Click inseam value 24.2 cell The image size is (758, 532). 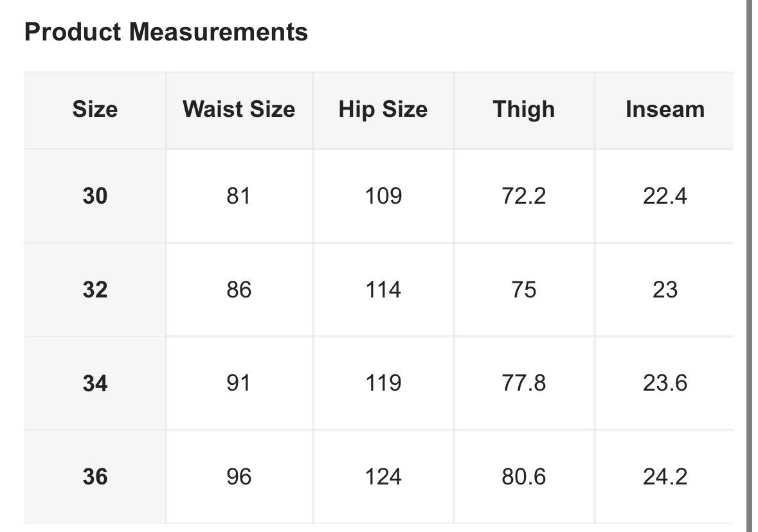665,477
